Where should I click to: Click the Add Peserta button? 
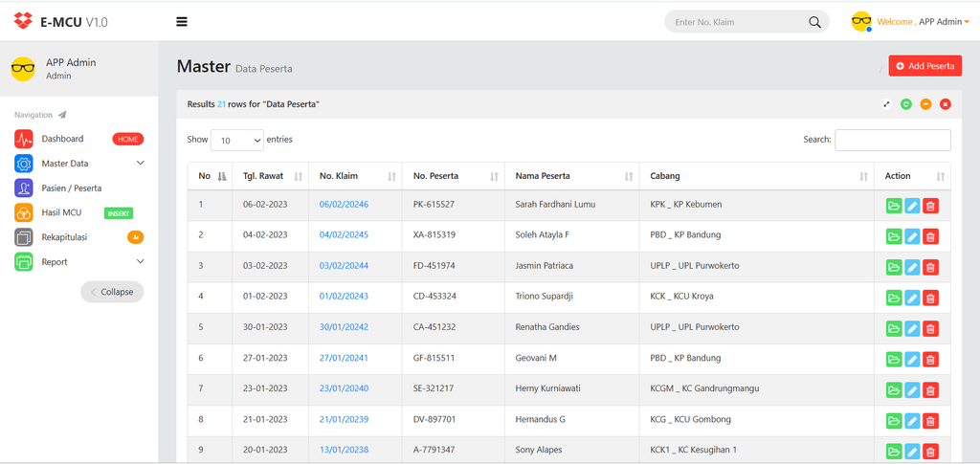point(925,66)
